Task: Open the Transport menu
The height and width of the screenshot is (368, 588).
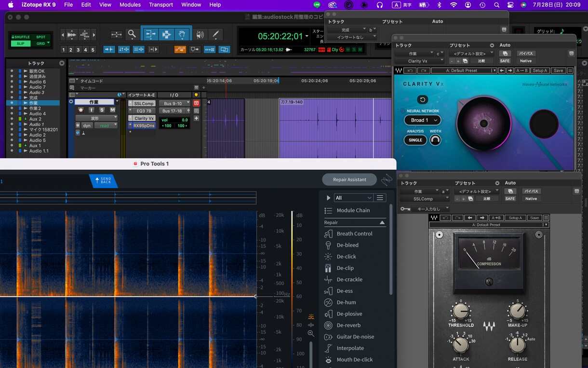Action: (161, 5)
